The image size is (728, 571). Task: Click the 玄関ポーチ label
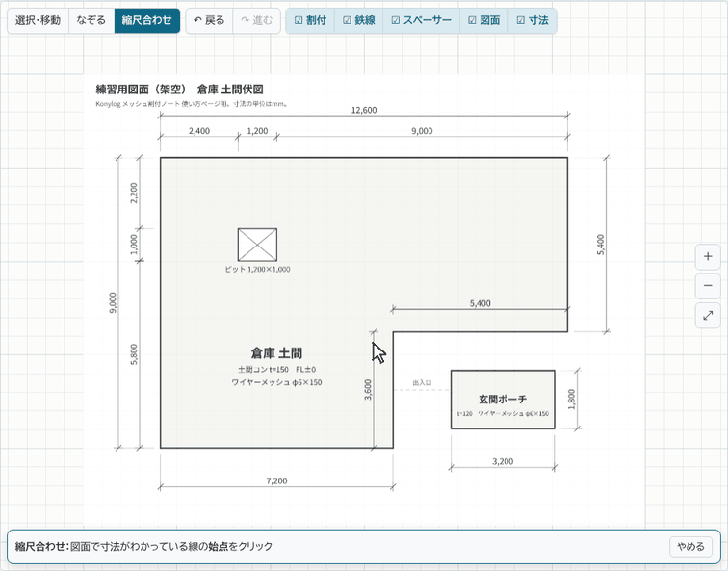tap(503, 400)
